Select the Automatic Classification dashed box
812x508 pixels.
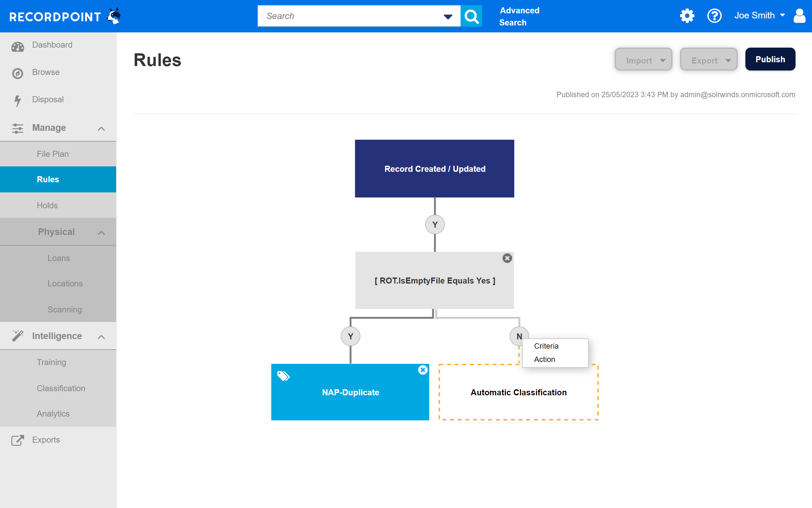[x=518, y=392]
